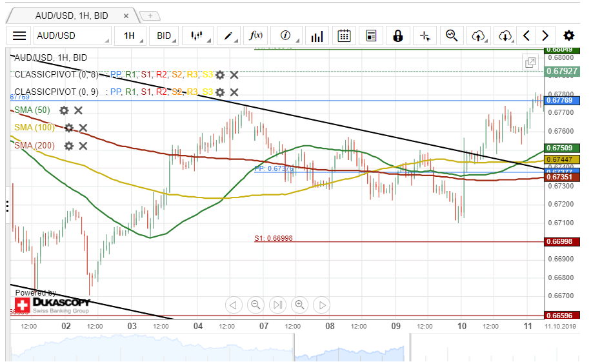Click the bottom timeline overview navigator
Image resolution: width=591 pixels, height=364 pixels.
coord(277,348)
